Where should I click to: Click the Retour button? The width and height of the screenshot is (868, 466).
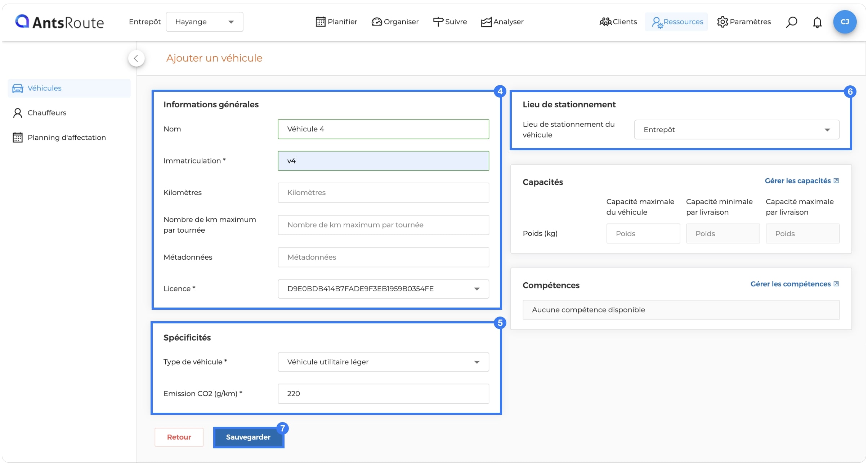(x=179, y=437)
